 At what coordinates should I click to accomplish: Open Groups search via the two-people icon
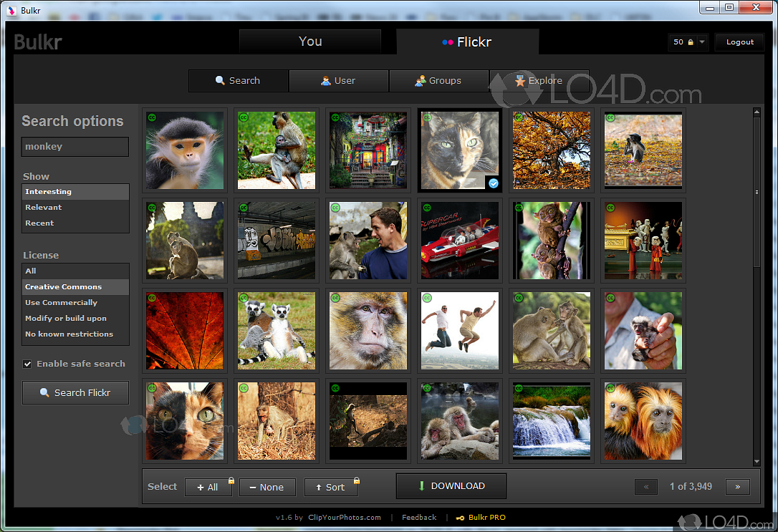[x=421, y=80]
